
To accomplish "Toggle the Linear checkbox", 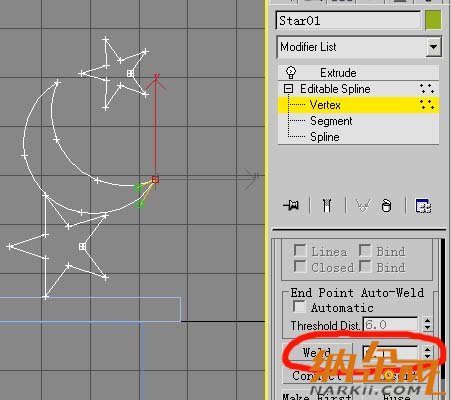I will coord(300,250).
